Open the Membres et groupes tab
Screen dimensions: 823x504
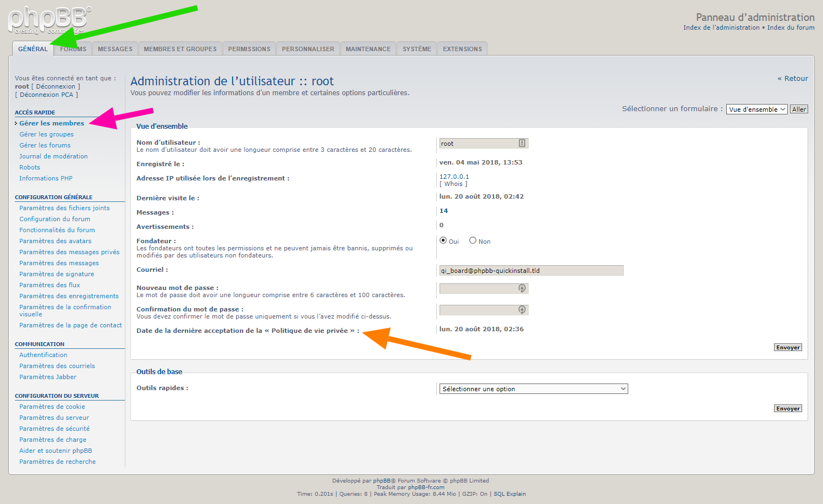180,49
